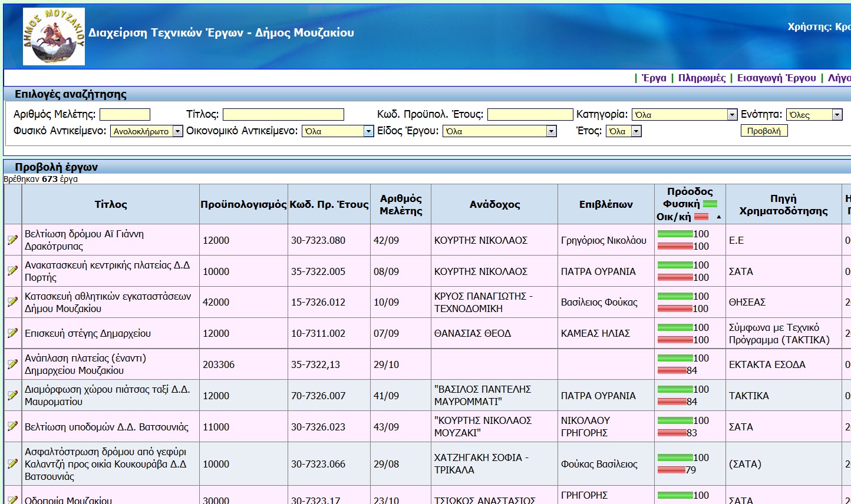Edit the Ασφαλτόστρωση δρόμου από γεφύρι project
The image size is (851, 504).
pos(12,463)
